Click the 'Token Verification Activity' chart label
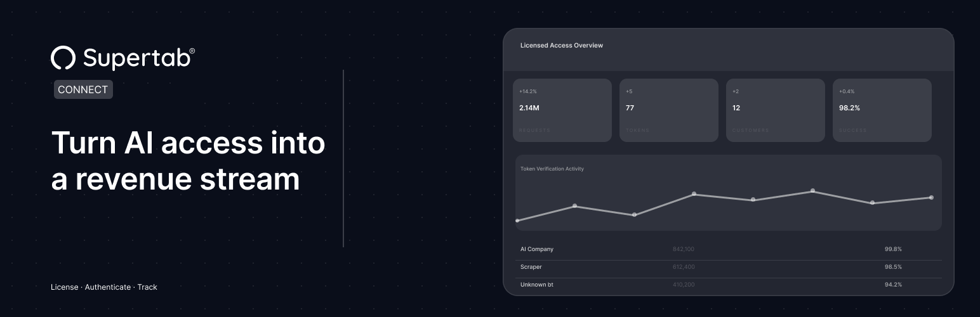Screen dimensions: 980x317 pyautogui.click(x=552, y=169)
